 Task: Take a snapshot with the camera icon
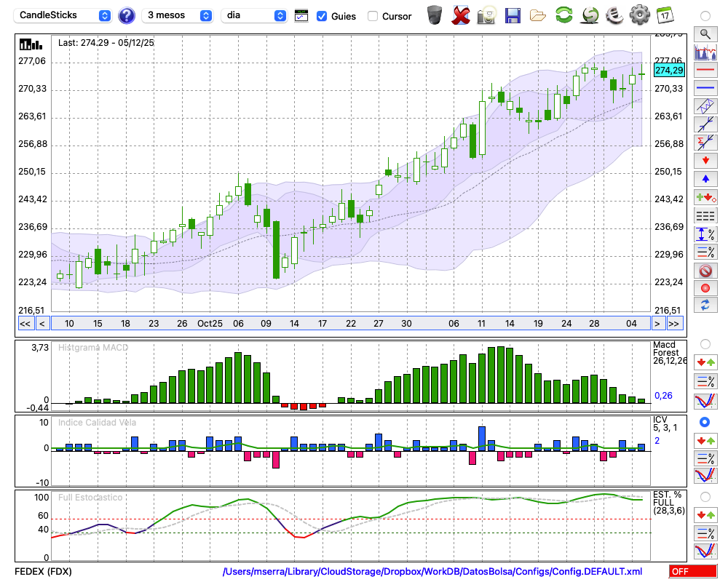[x=486, y=15]
